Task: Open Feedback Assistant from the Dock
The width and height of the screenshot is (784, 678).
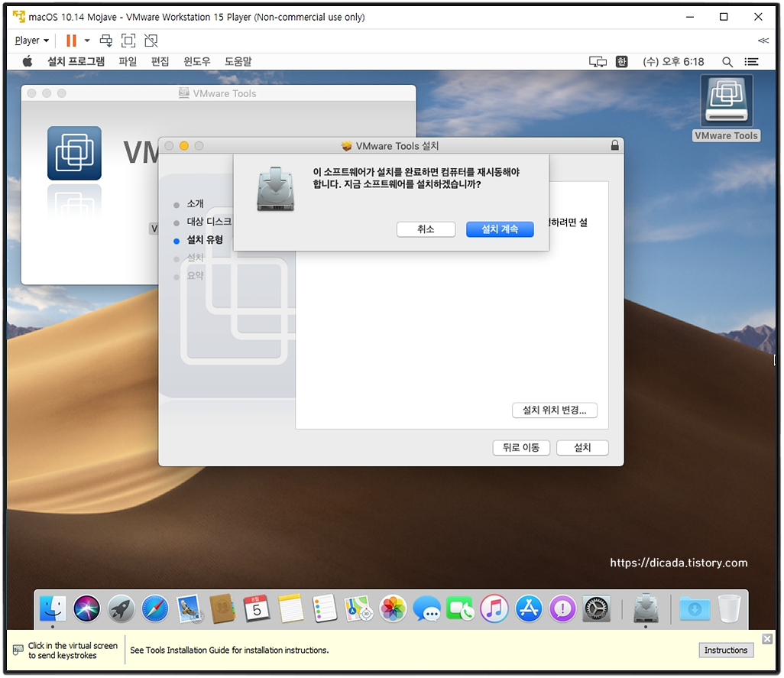Action: [562, 608]
